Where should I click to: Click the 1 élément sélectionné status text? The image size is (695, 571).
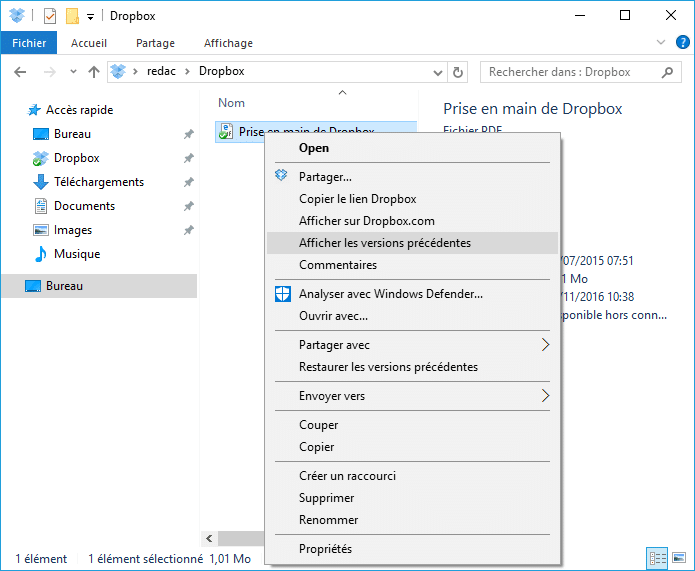(x=145, y=559)
